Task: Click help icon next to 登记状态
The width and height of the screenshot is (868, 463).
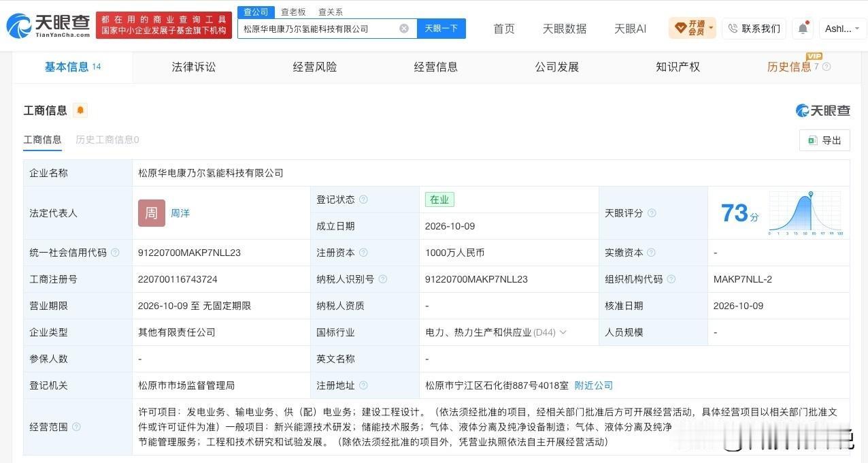Action: (x=363, y=199)
